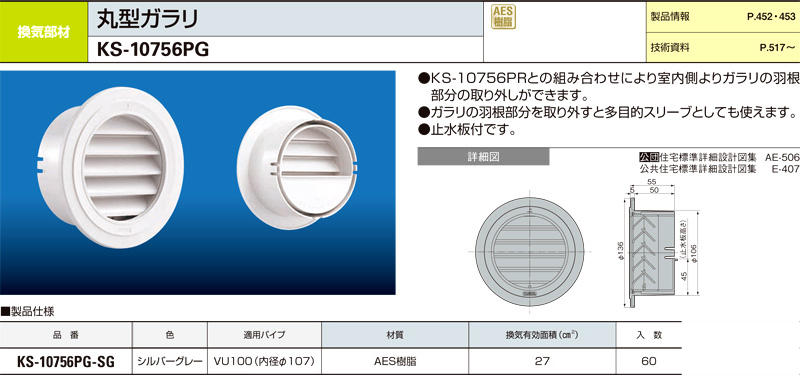Image resolution: width=800 pixels, height=375 pixels.
Task: Click the AES樹脂 material badge icon
Action: click(503, 16)
